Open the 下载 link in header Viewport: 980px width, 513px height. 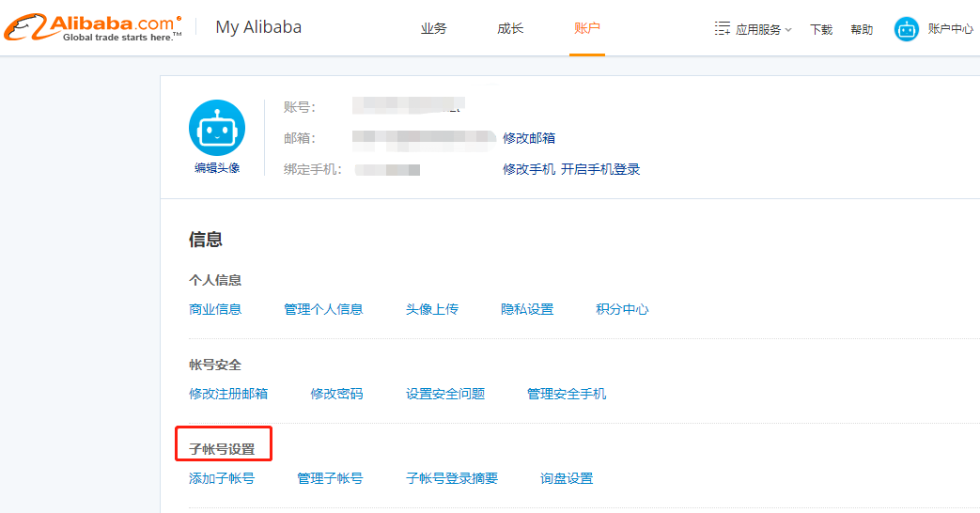[x=821, y=29]
